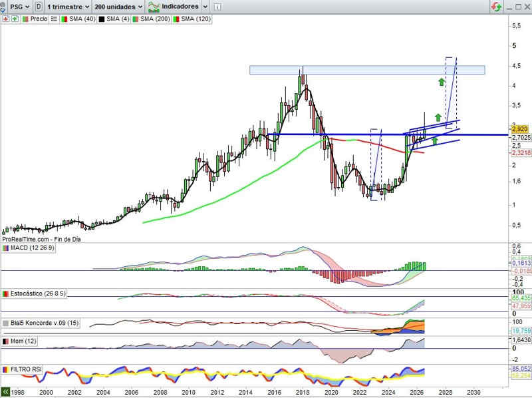
Task: Click the red-green trading arrows icon
Action: point(496,7)
